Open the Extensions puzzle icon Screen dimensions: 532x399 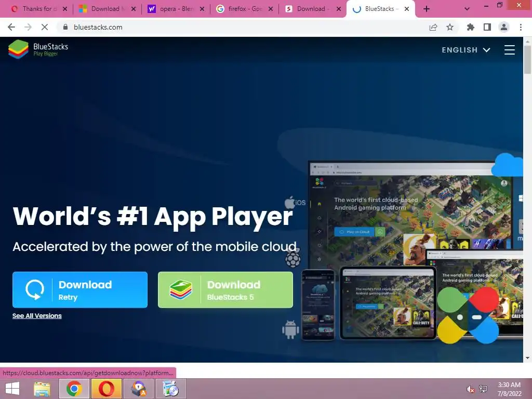pos(471,27)
